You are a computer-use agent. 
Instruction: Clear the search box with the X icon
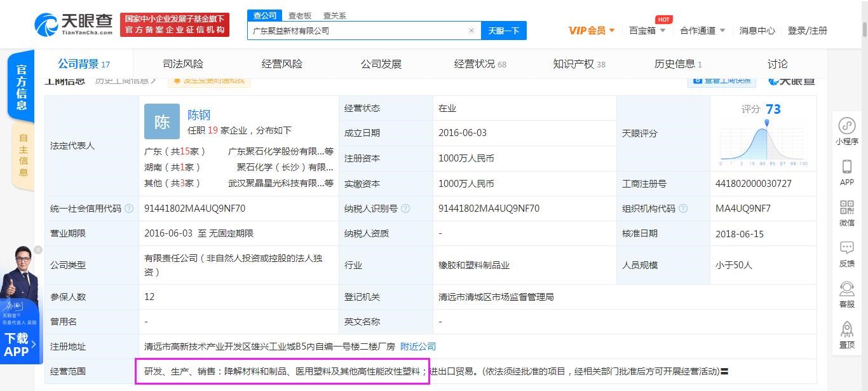(x=471, y=31)
